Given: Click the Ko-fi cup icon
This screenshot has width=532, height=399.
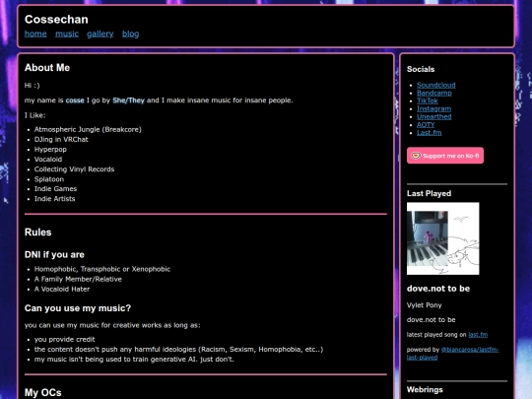Looking at the screenshot, I should tap(416, 156).
